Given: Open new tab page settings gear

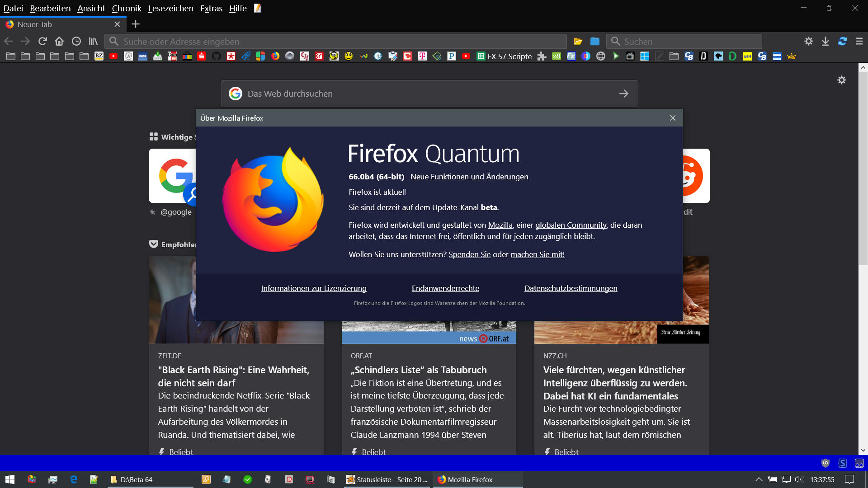Looking at the screenshot, I should [x=841, y=80].
